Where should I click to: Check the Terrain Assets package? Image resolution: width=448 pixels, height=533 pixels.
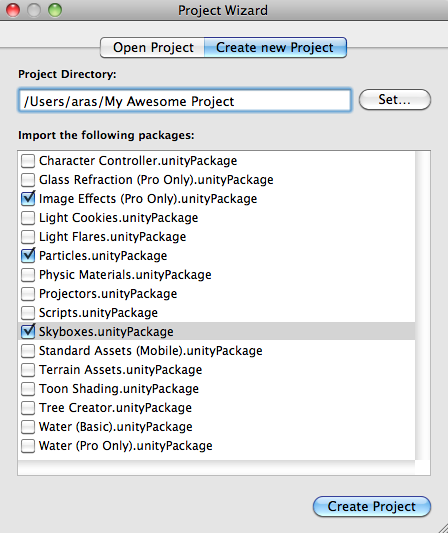pyautogui.click(x=28, y=370)
